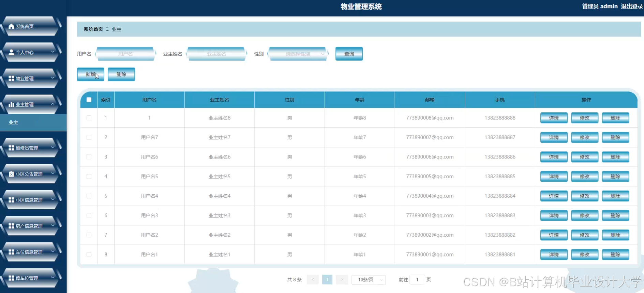
Task: Open 小区公告管理 sidebar menu label
Action: 29,174
